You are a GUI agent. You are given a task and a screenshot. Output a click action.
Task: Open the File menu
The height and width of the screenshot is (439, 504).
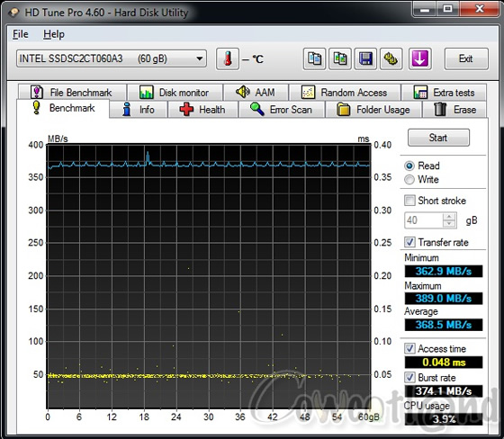[x=20, y=34]
